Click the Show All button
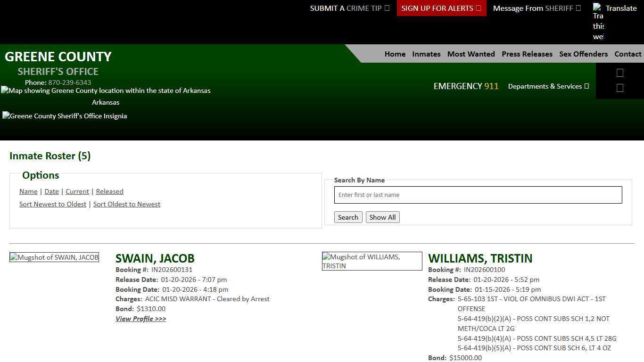Image resolution: width=644 pixels, height=362 pixels. [x=382, y=217]
